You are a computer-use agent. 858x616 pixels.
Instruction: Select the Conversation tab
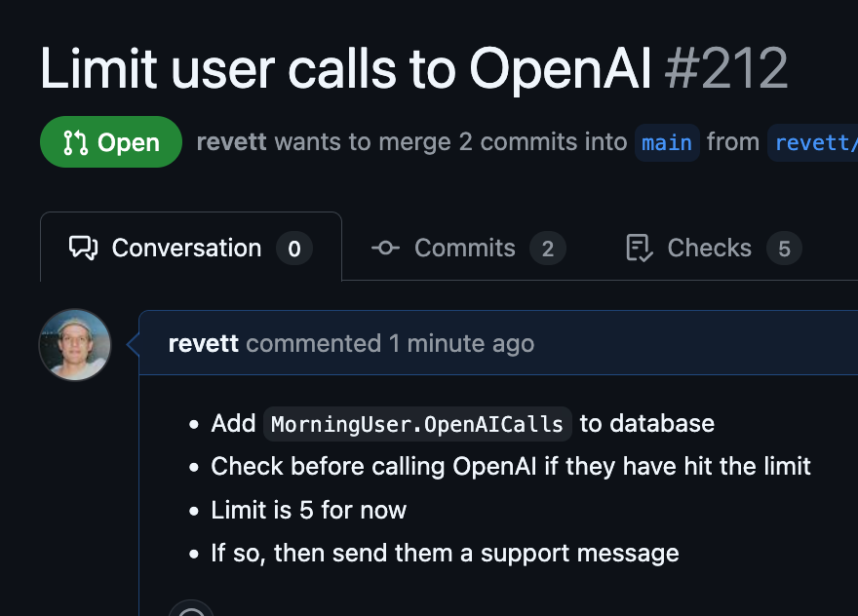coord(191,247)
